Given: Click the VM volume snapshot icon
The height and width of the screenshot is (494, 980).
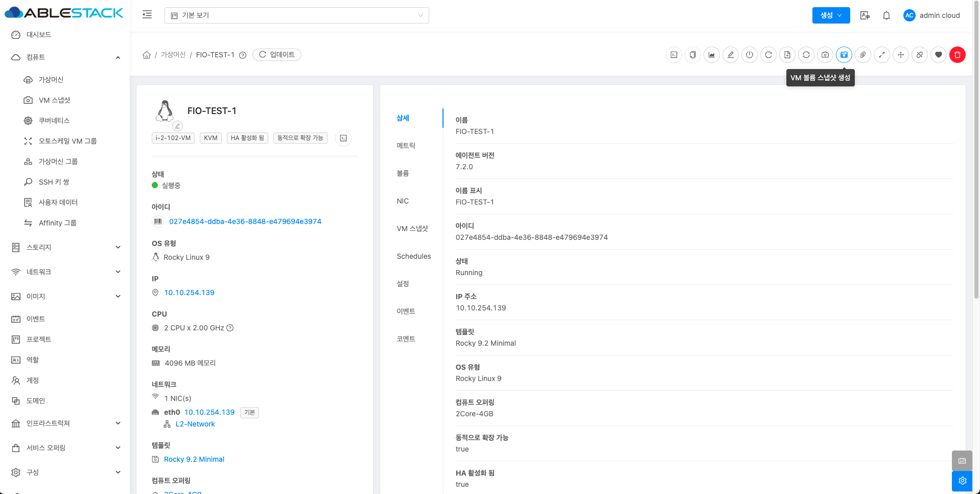Looking at the screenshot, I should coord(844,55).
